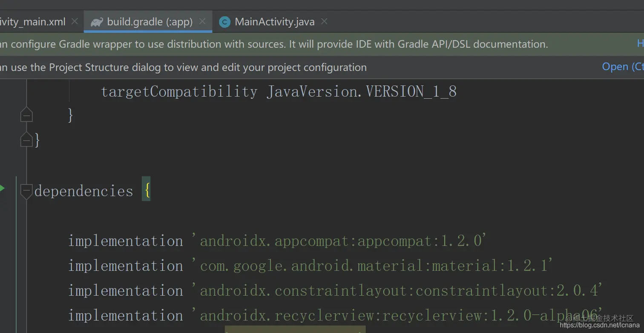Click the Gradle elephant icon on build.gradle tab
This screenshot has width=644, height=333.
[97, 22]
